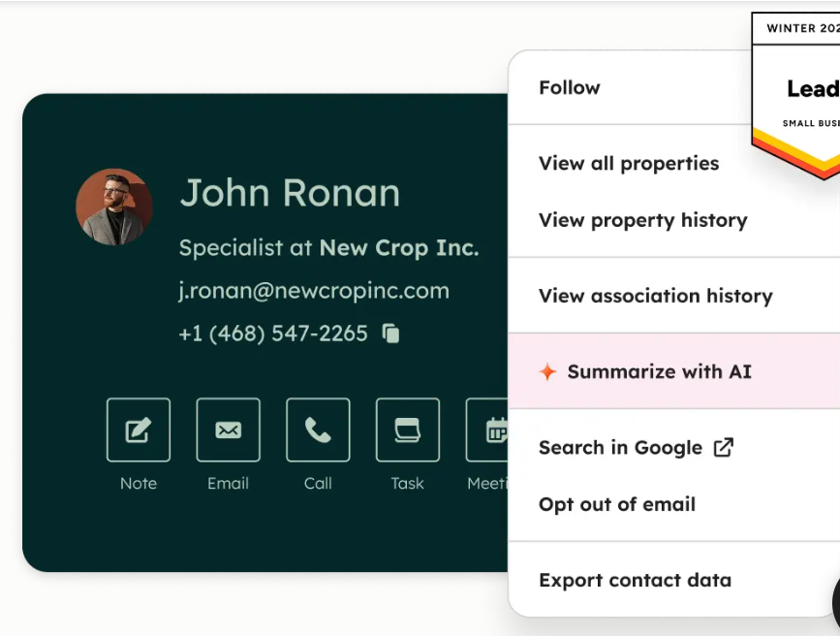Viewport: 840px width, 636px height.
Task: Click the New Crop Inc. company link
Action: click(x=399, y=248)
